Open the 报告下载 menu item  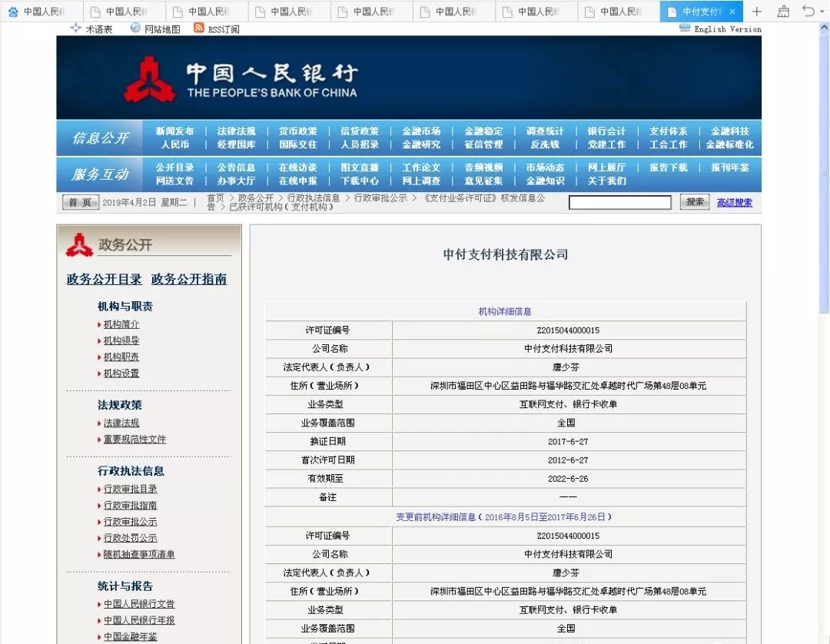pyautogui.click(x=669, y=168)
